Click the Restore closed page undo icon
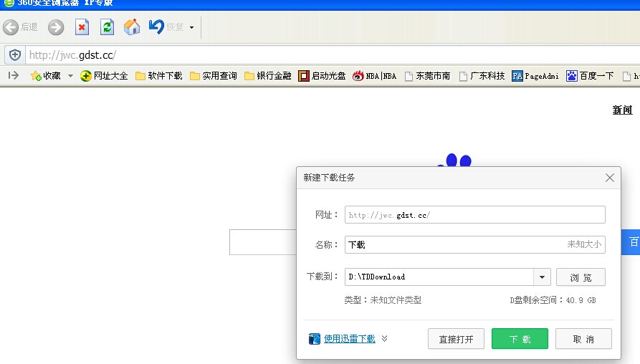This screenshot has height=364, width=640. pos(156,27)
